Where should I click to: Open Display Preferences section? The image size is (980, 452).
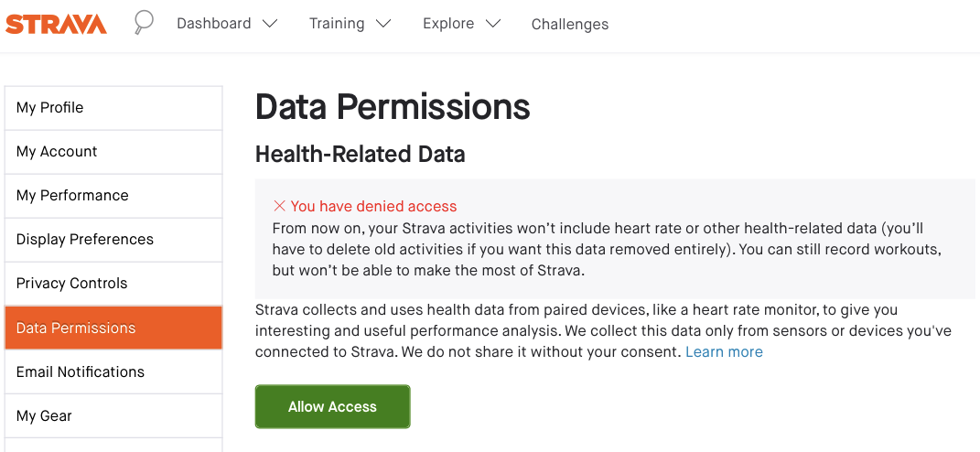pos(113,240)
